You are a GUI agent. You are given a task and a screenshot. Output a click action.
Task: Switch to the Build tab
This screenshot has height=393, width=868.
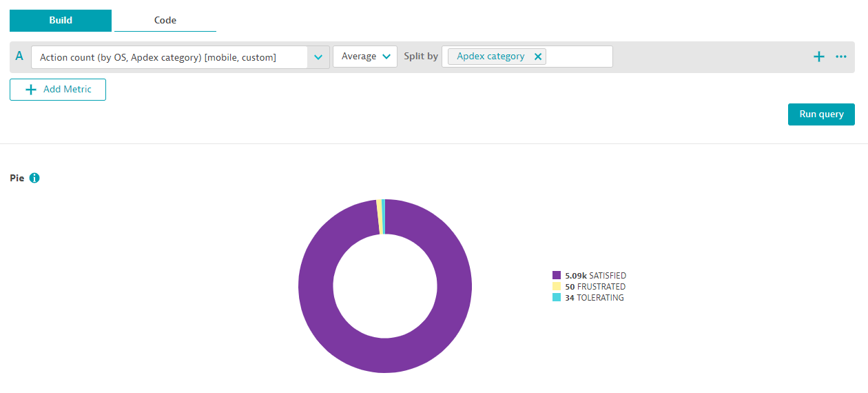60,21
